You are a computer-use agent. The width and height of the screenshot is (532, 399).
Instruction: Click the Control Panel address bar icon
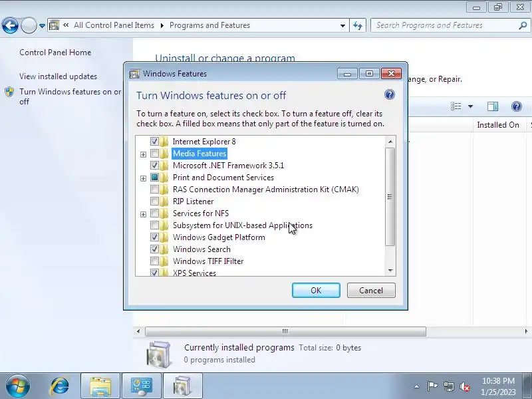55,25
